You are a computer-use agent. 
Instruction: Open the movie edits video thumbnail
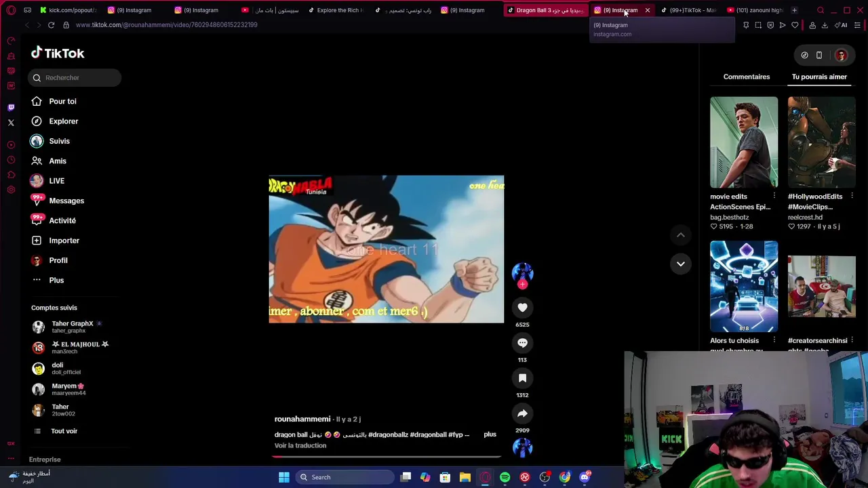tap(744, 142)
